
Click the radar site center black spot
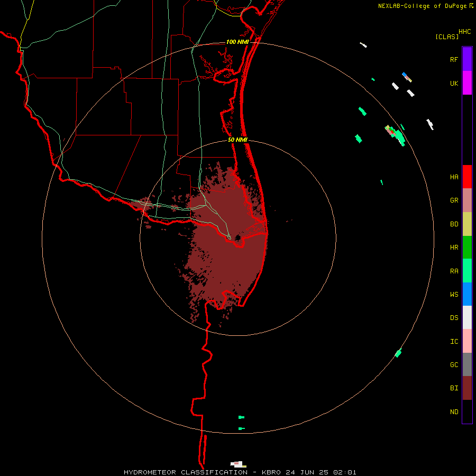pos(237,237)
